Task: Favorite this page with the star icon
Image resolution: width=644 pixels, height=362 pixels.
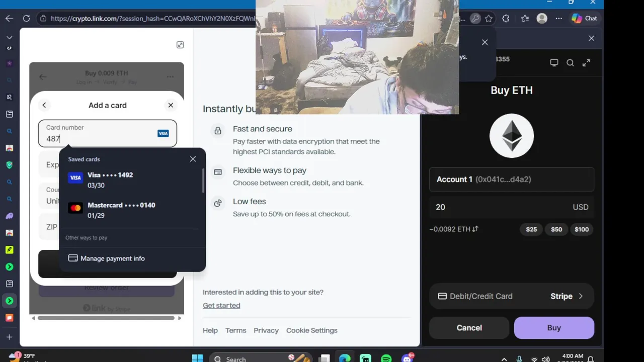Action: tap(489, 19)
